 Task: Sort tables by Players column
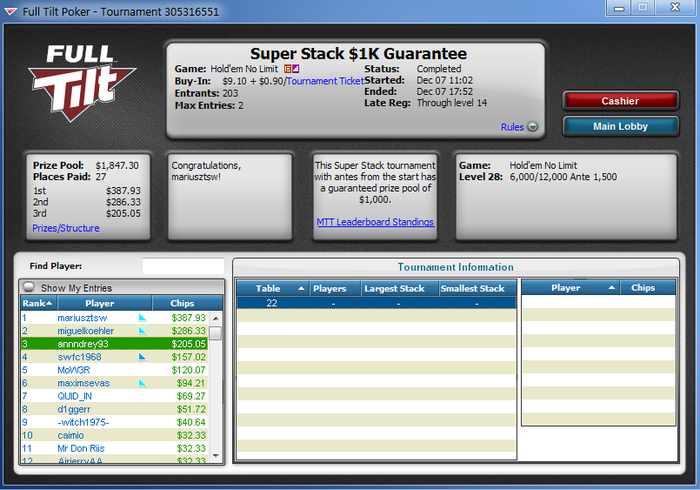point(334,289)
